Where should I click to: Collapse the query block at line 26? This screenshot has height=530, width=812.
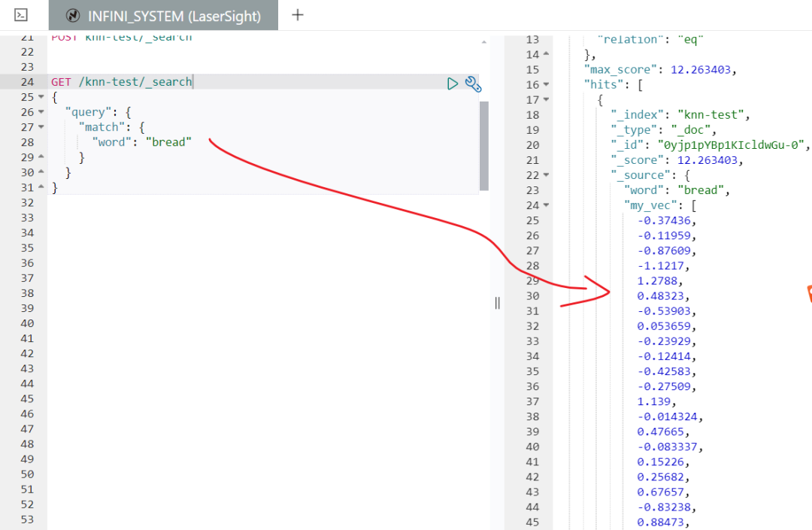(41, 112)
